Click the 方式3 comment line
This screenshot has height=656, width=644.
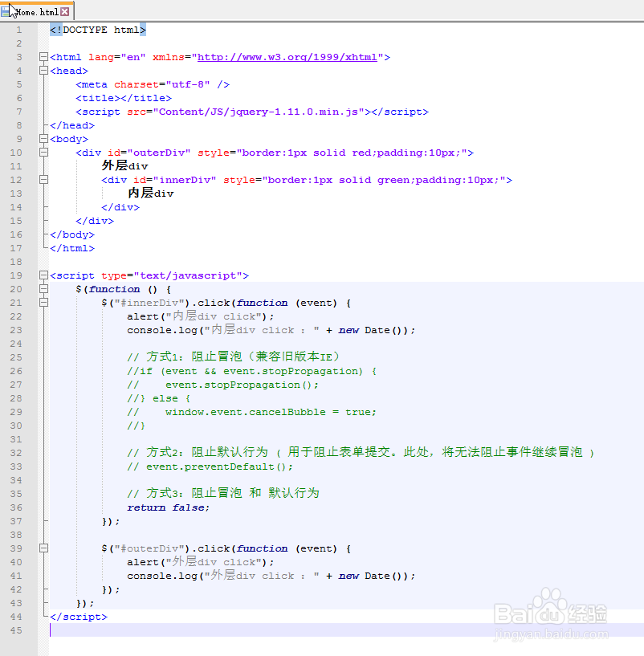(223, 493)
